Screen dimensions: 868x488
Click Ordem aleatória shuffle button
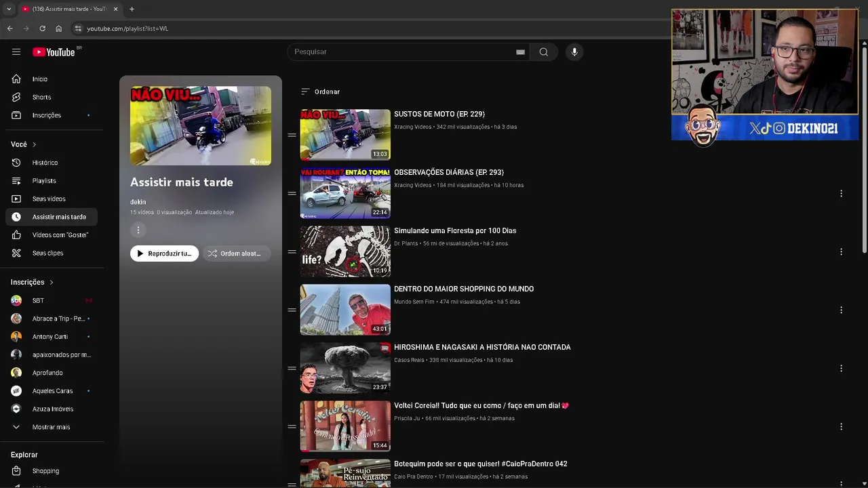point(236,253)
